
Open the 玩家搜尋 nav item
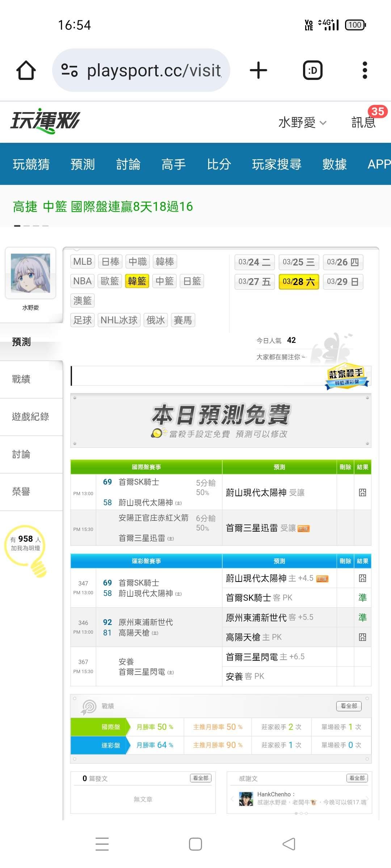[x=277, y=164]
